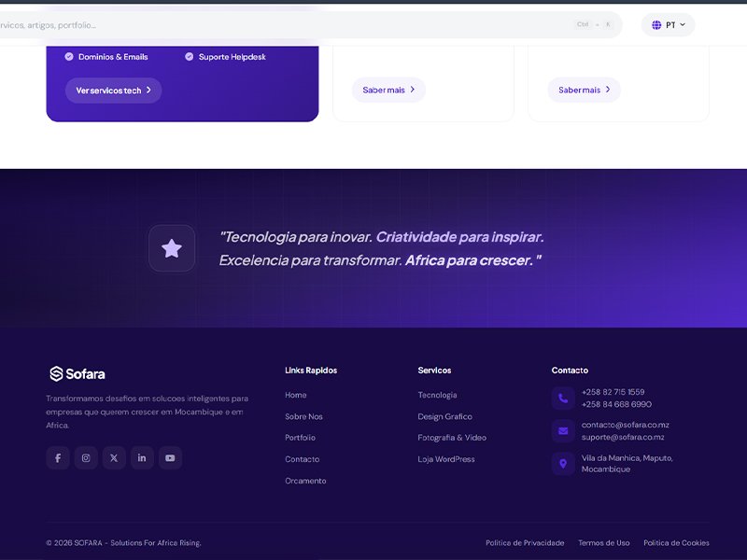
Task: Click the Saber mais button in middle card
Action: coord(388,90)
